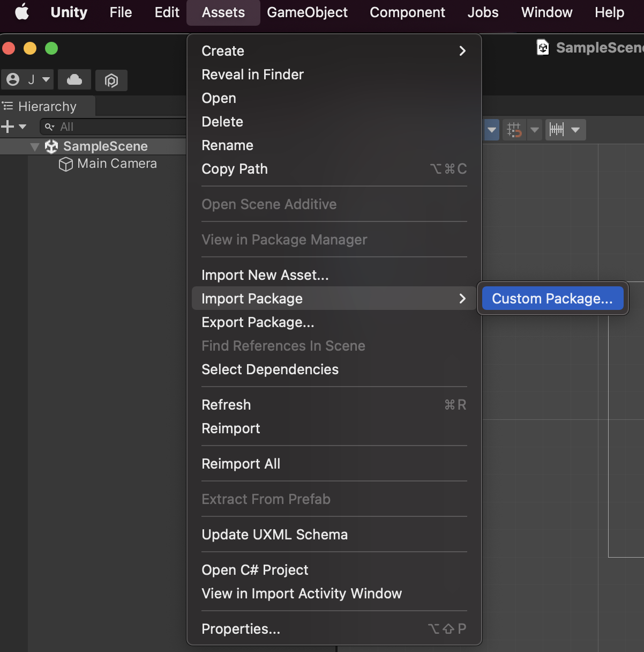Open the Apple menu
This screenshot has width=644, height=652.
pos(22,12)
